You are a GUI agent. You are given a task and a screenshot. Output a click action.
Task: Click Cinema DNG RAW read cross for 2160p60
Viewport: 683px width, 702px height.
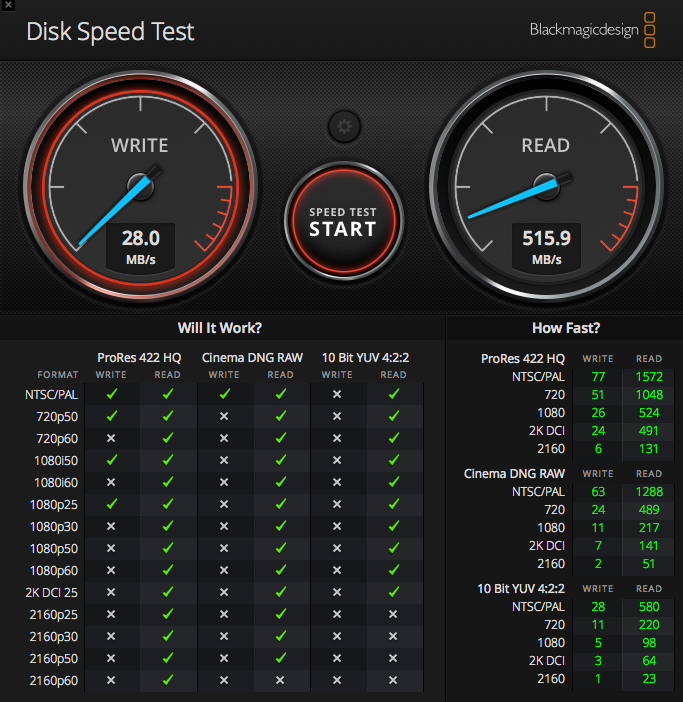280,680
